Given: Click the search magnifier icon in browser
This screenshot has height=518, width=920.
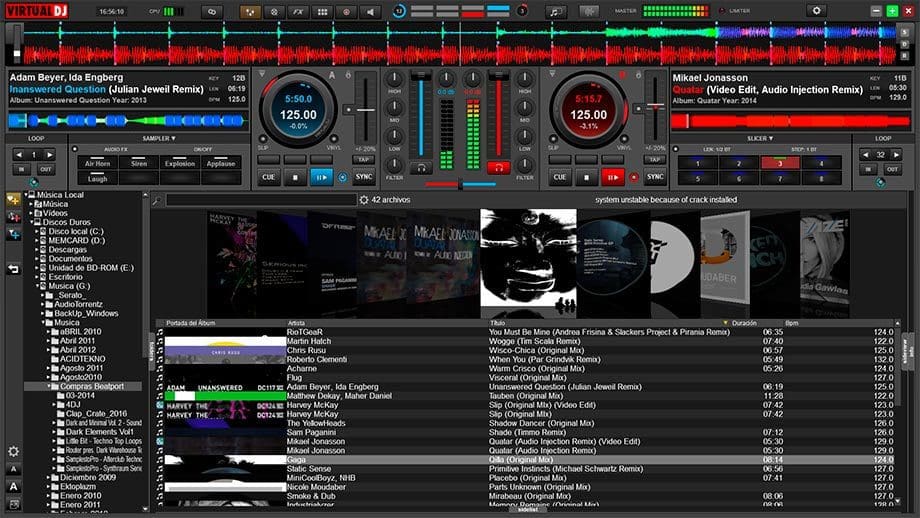Looking at the screenshot, I should pos(157,201).
